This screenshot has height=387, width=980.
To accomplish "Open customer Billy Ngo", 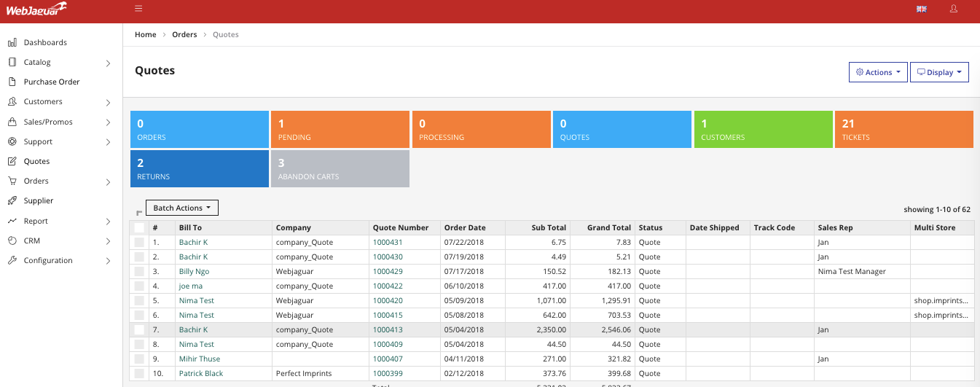I will 194,271.
